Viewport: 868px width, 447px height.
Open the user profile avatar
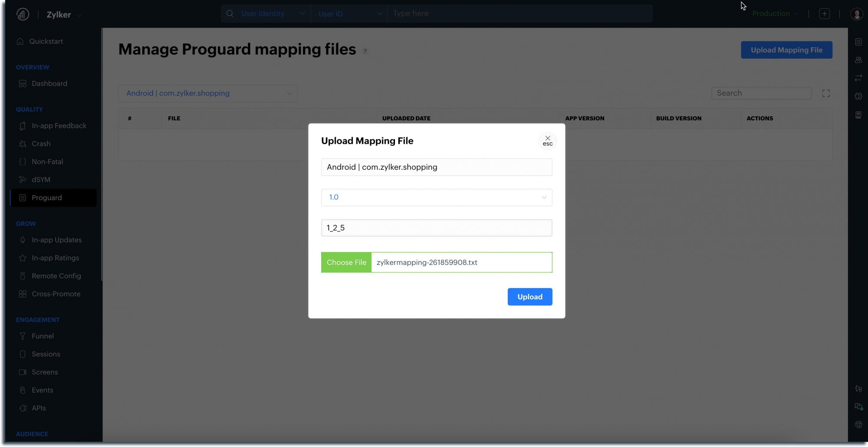(x=857, y=14)
